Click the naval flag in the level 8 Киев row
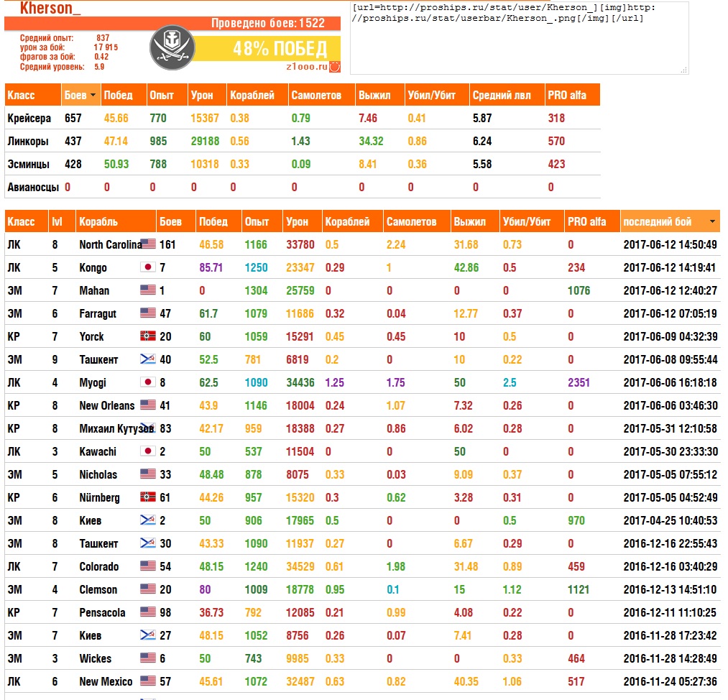The width and height of the screenshot is (728, 700). pos(148,520)
